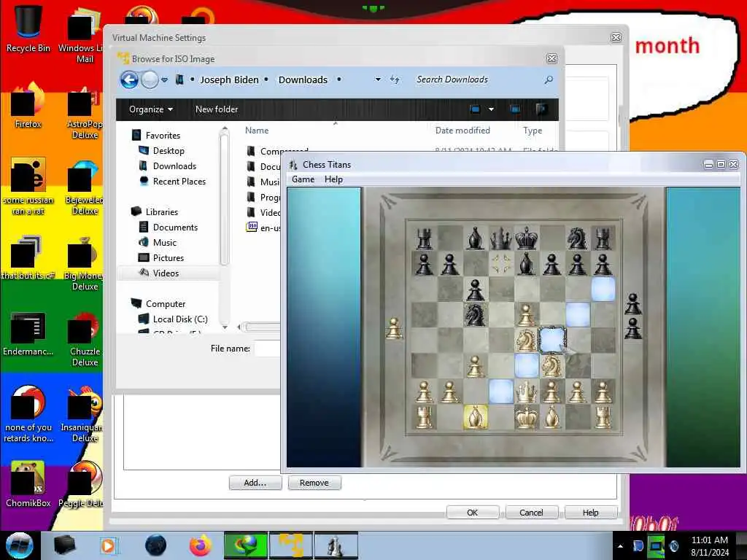Click the Back arrow in Browse for ISO Image
The image size is (747, 560).
point(129,79)
